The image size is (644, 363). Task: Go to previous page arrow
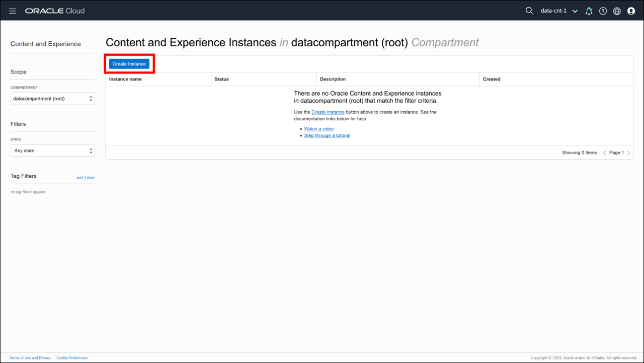[x=605, y=153]
